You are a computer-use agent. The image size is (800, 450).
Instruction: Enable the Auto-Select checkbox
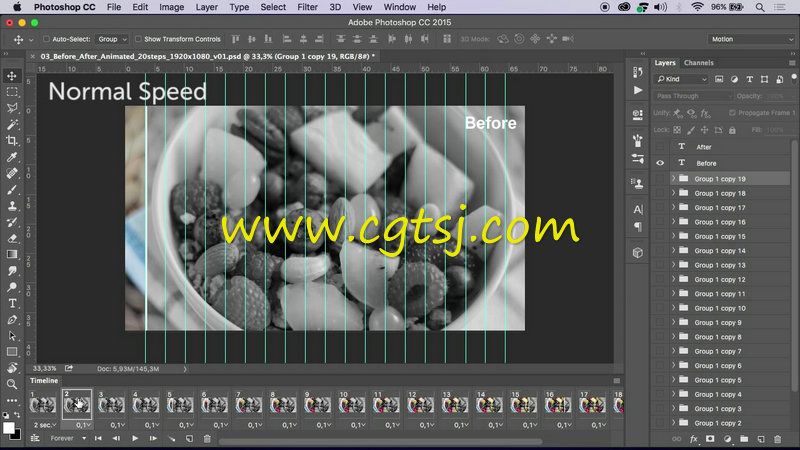tap(46, 39)
